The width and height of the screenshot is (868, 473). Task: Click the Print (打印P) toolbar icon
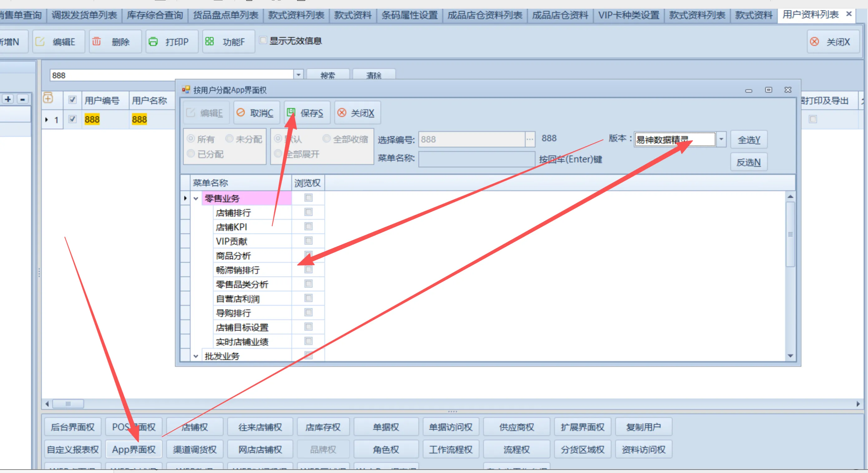153,42
